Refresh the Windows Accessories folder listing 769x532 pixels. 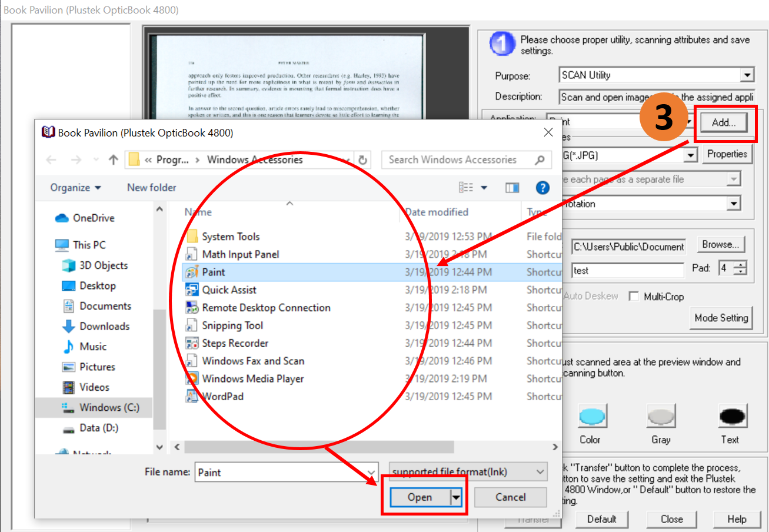(363, 160)
